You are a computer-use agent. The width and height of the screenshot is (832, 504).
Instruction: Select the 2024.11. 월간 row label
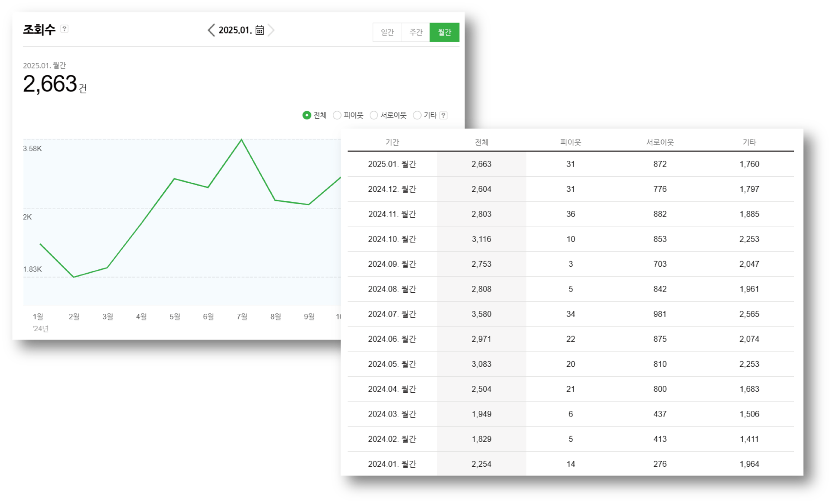(x=392, y=214)
